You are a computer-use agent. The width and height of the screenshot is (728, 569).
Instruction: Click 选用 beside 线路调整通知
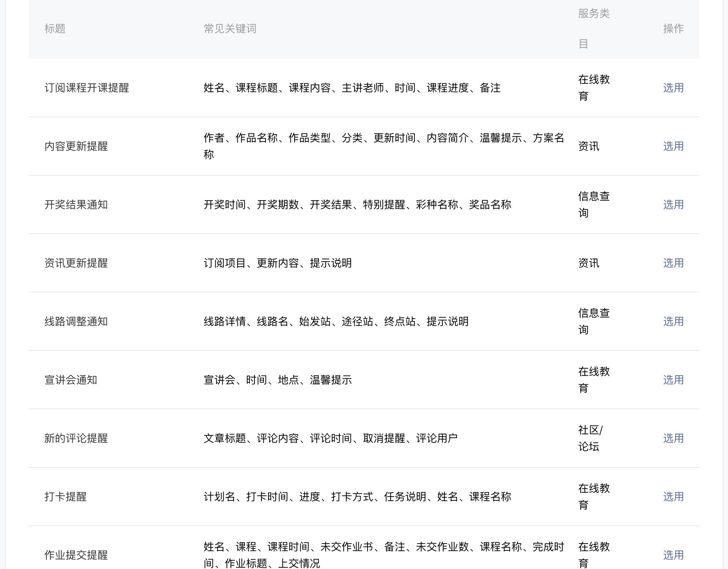(673, 321)
